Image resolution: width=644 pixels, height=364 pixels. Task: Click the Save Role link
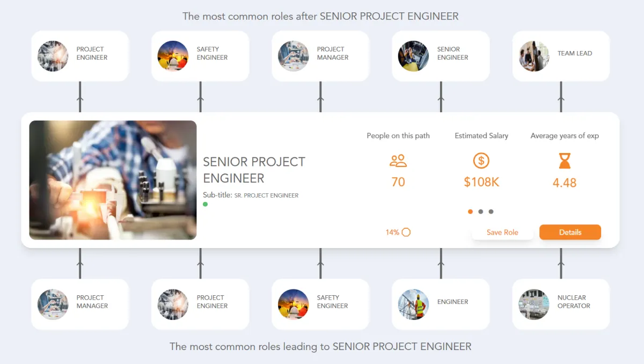click(x=502, y=232)
